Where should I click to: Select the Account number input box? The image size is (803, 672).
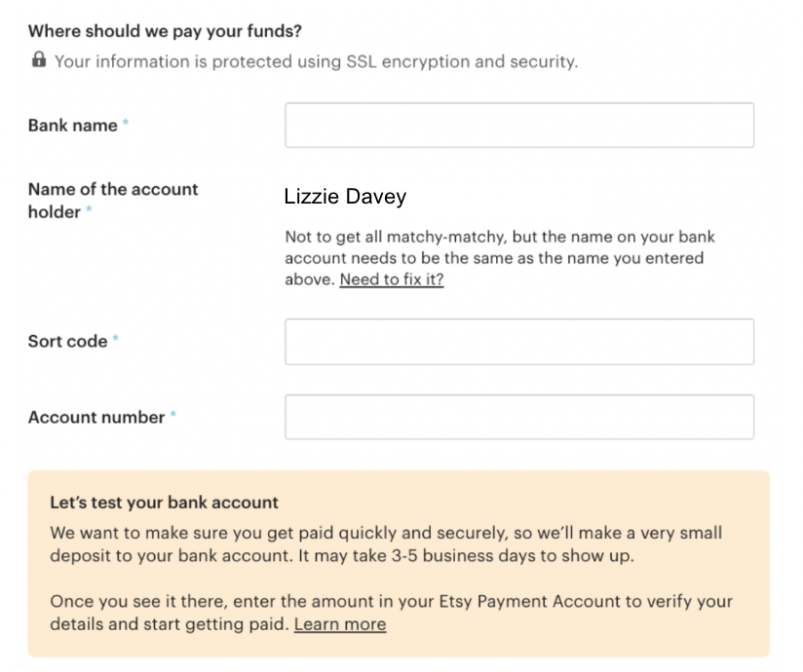point(518,417)
